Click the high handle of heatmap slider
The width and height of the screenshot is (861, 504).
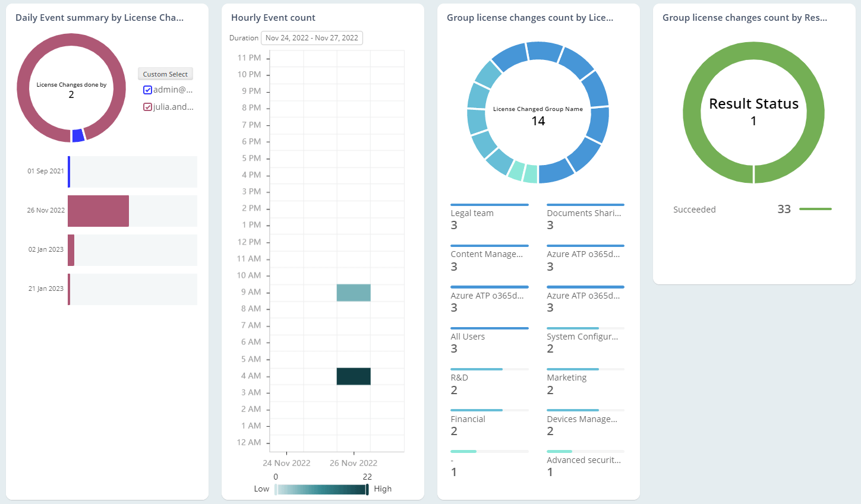[367, 489]
